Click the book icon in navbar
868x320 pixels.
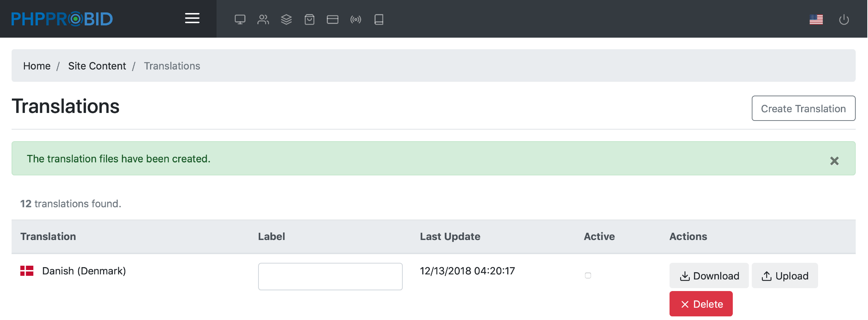point(379,19)
